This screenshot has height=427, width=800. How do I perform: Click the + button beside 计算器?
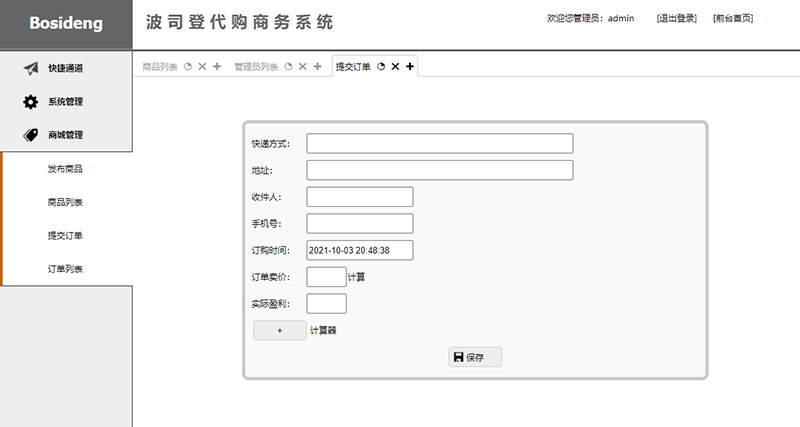[280, 331]
